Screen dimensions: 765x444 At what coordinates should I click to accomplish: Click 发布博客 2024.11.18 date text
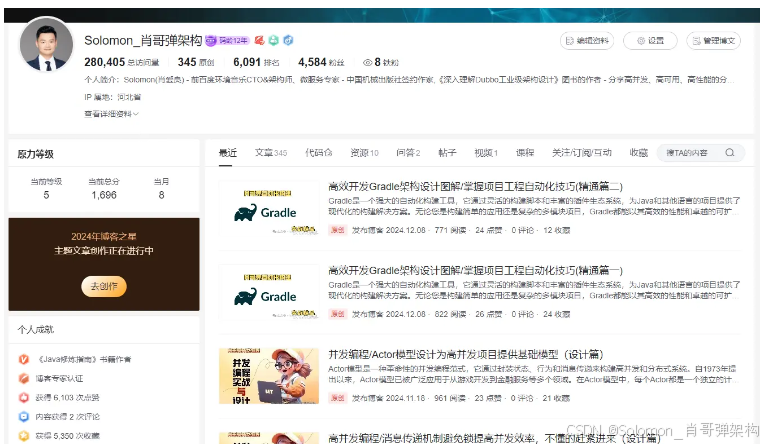click(x=388, y=398)
